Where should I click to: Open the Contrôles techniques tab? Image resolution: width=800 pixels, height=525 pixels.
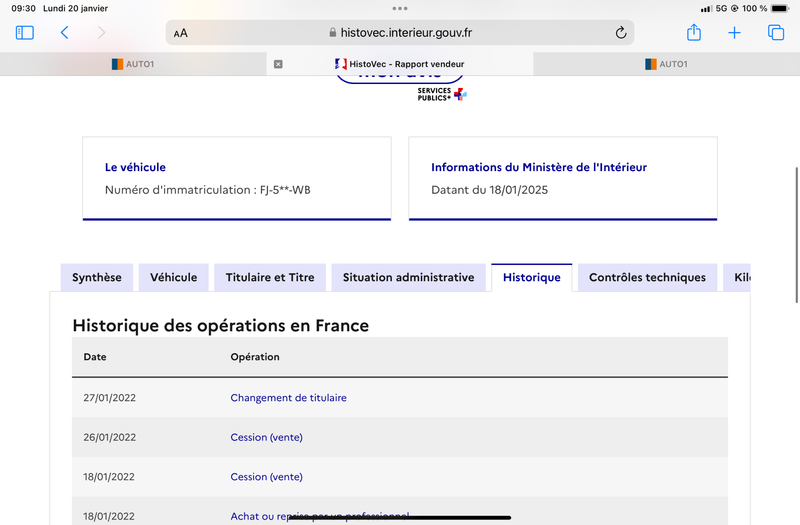click(x=647, y=278)
